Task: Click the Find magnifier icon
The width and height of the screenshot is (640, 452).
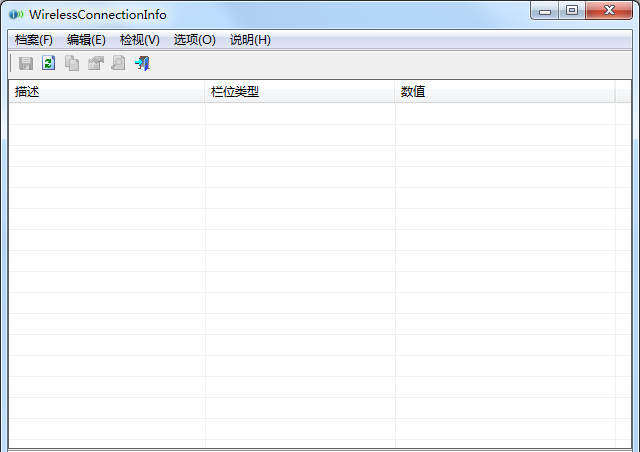Action: (x=118, y=63)
